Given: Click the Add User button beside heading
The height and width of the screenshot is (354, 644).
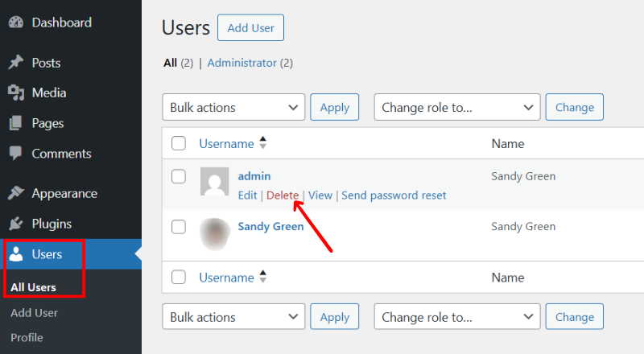Looking at the screenshot, I should pyautogui.click(x=250, y=27).
